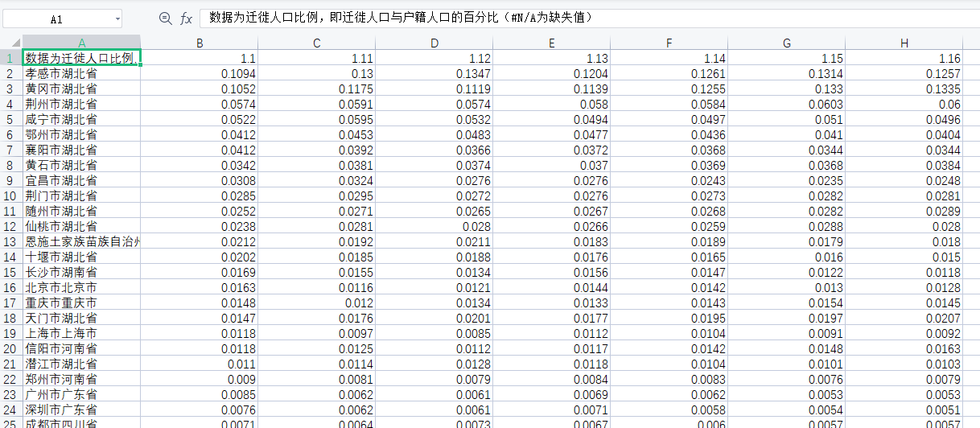
Task: Click the zoom magnifier icon beside formula bar
Action: (x=165, y=19)
